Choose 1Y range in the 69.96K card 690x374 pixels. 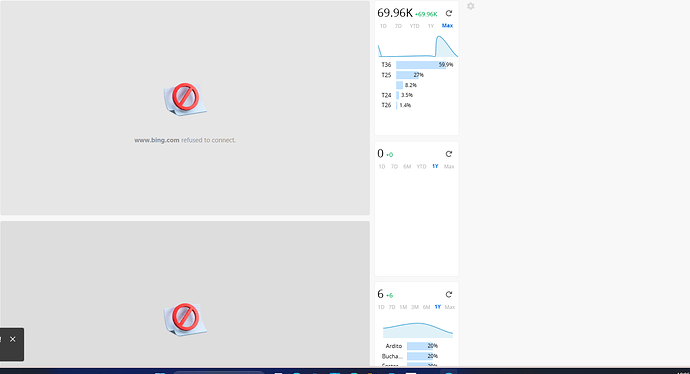[431, 26]
